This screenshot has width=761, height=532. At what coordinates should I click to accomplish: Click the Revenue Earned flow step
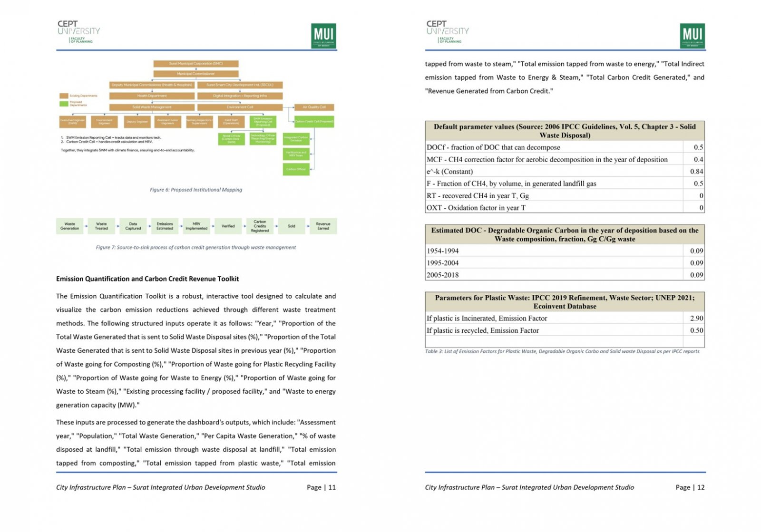click(323, 226)
